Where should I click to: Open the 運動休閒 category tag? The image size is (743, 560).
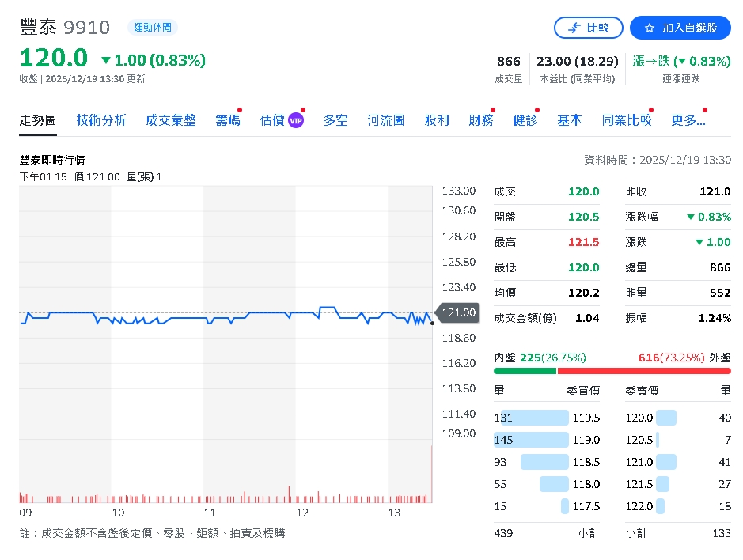153,28
